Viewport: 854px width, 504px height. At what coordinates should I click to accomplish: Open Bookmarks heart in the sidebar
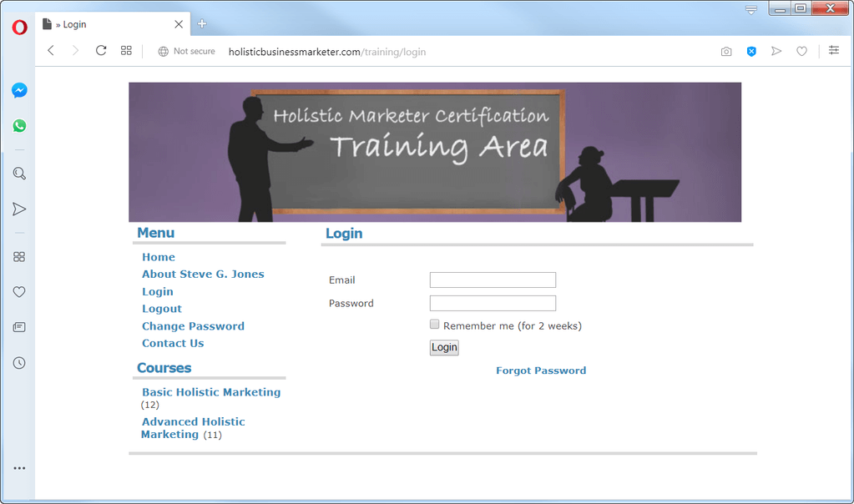tap(19, 292)
